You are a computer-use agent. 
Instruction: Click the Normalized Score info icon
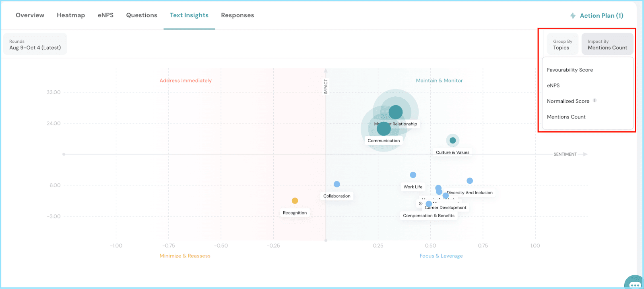594,101
